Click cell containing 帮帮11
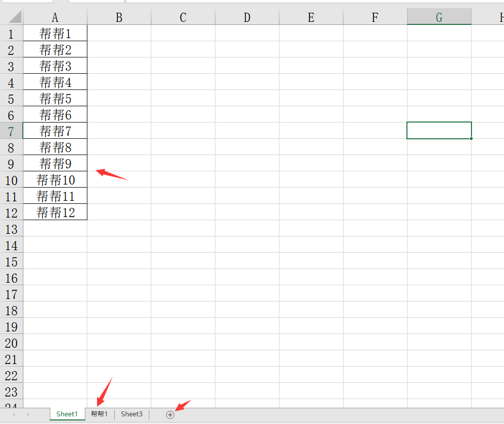This screenshot has height=424, width=504. 55,196
